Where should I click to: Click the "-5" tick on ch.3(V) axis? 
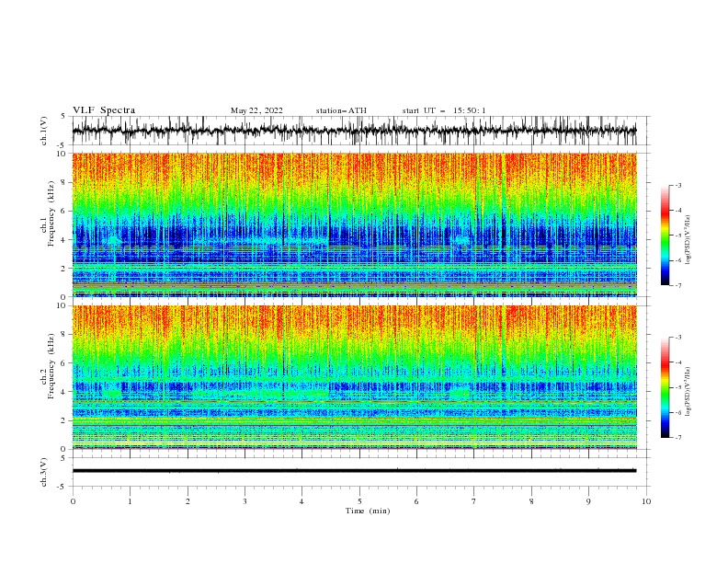63,487
